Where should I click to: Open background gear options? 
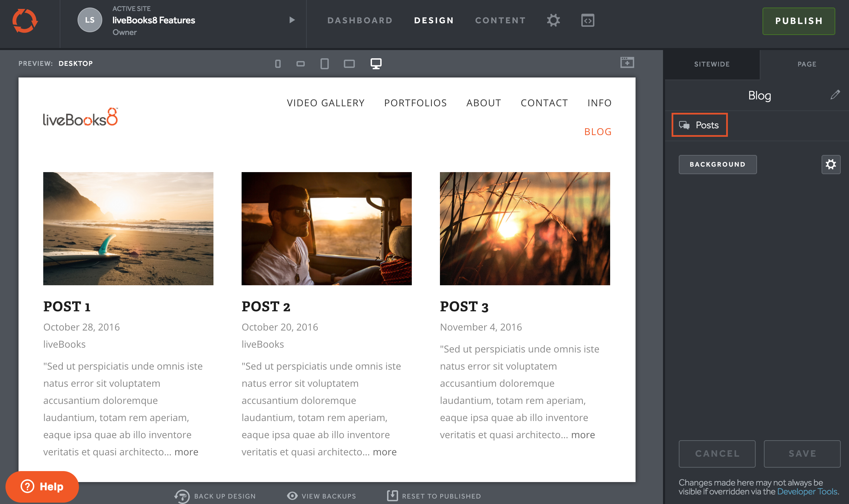(831, 165)
